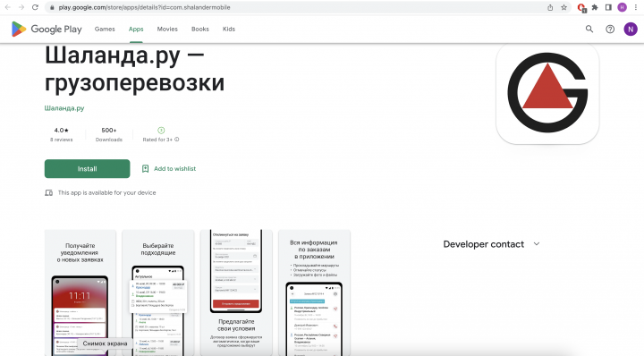Click the app title Шаланда.ру — грузоперевозки
This screenshot has width=644, height=356.
pos(135,69)
